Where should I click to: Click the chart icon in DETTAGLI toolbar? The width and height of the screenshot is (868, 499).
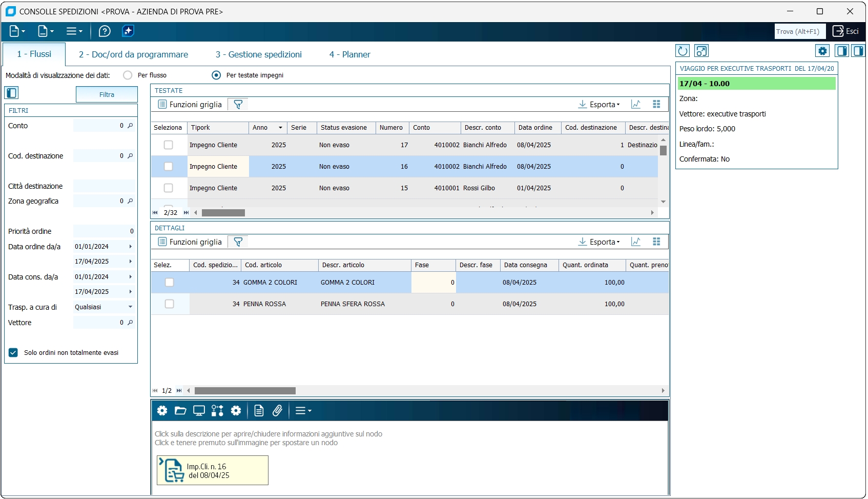pos(636,242)
